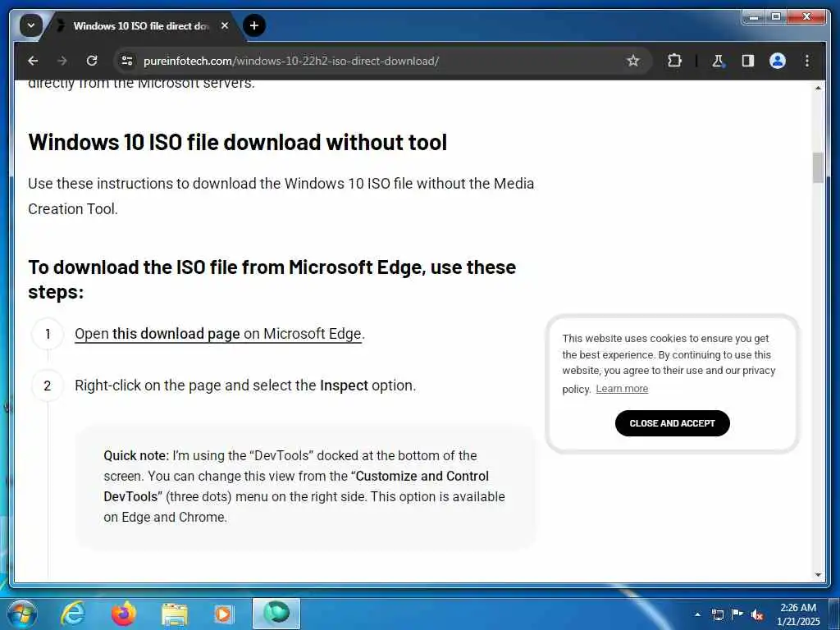Screen dimensions: 840x630
Task: Open the tab search dropdown arrow
Action: [x=31, y=25]
